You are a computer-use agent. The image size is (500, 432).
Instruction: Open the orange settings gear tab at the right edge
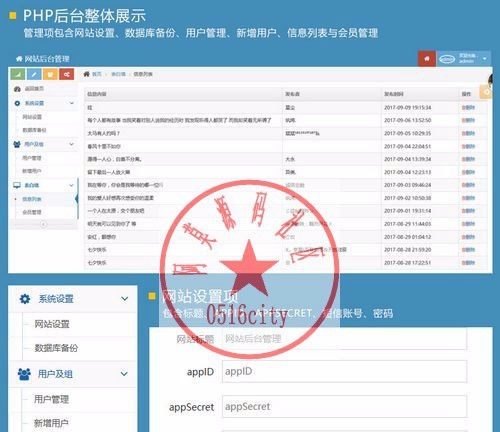pos(486,92)
